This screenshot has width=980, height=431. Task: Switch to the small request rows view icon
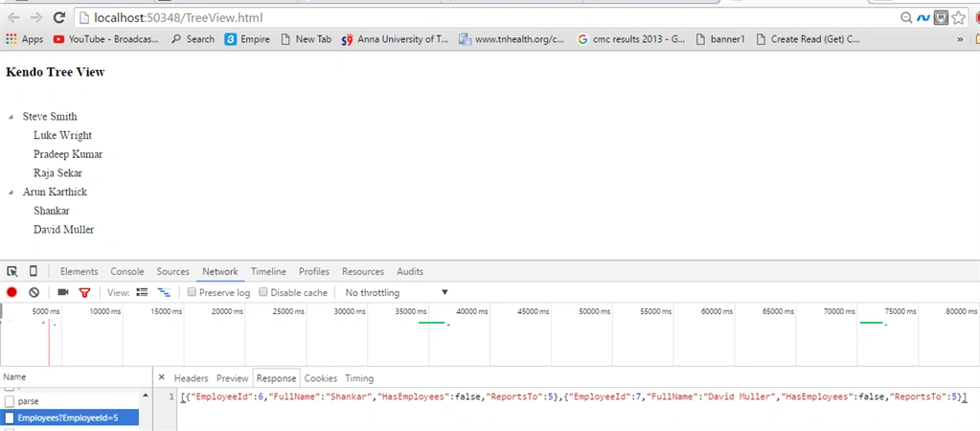click(165, 292)
